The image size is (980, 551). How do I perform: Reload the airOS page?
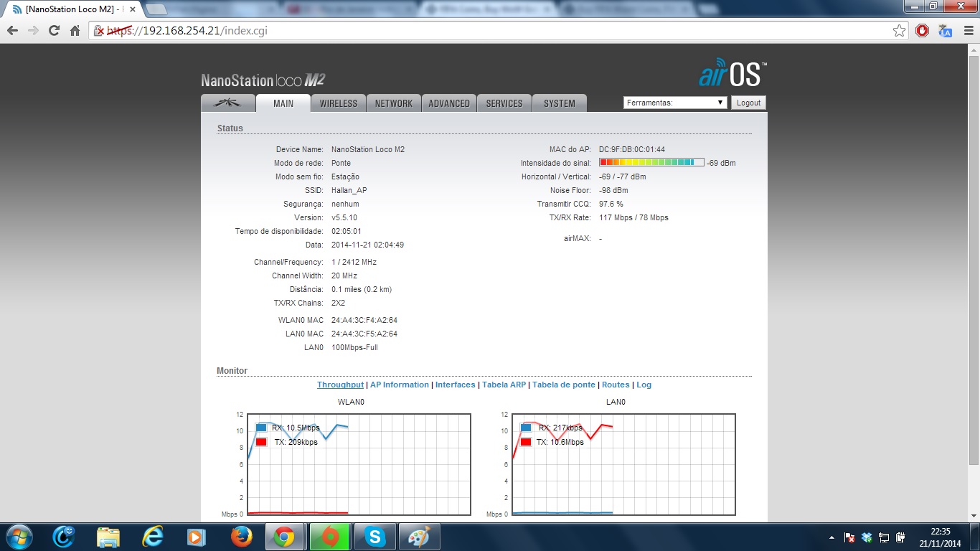click(54, 31)
